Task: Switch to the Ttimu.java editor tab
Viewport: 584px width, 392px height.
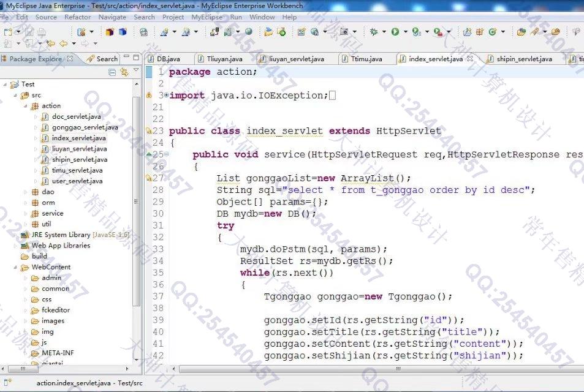Action: 366,59
